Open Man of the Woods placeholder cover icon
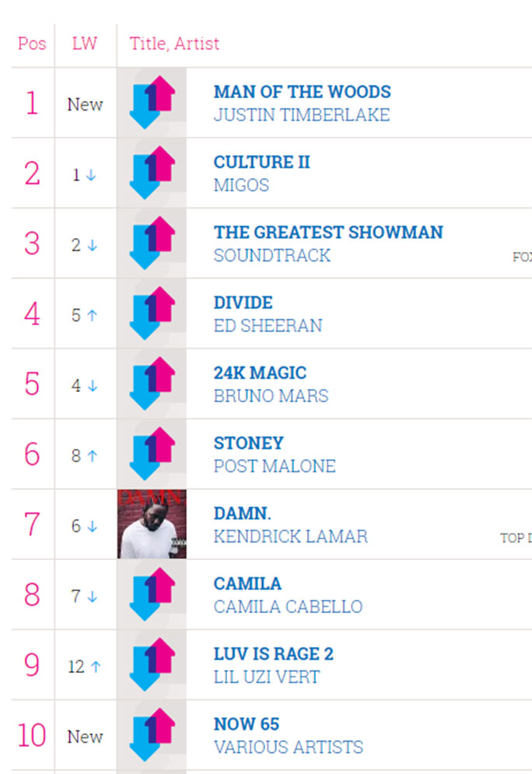Viewport: 532px width, 774px height. (152, 103)
